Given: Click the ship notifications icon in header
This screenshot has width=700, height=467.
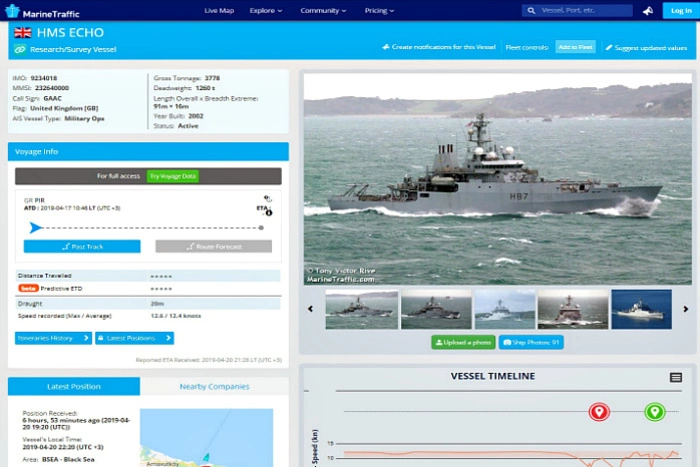Looking at the screenshot, I should point(648,11).
